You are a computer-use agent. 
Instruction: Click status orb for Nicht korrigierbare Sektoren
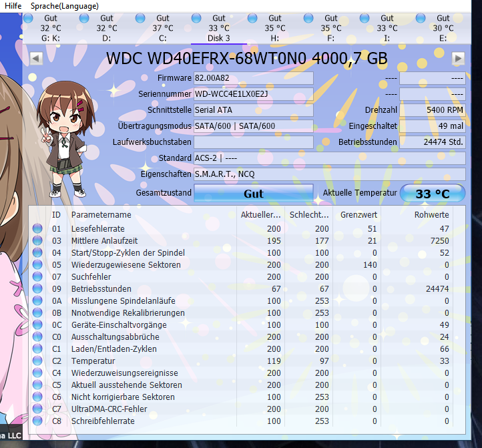coord(37,397)
